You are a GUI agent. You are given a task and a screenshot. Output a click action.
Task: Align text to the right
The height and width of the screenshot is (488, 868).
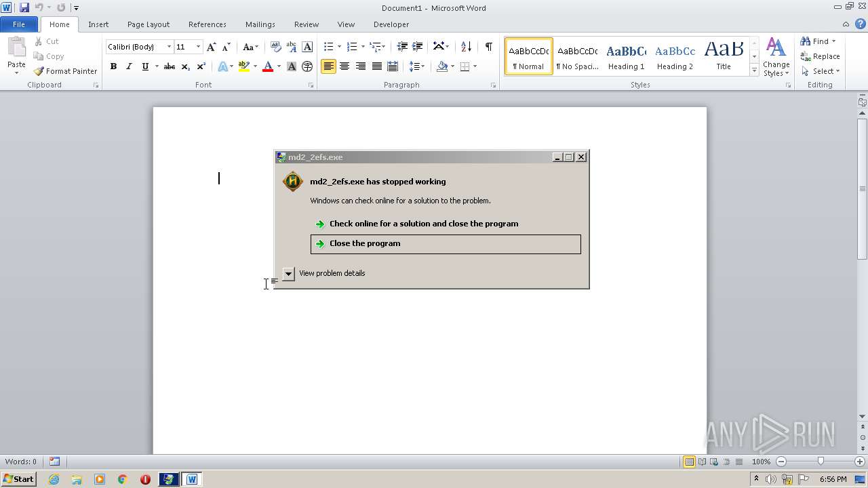click(x=360, y=66)
